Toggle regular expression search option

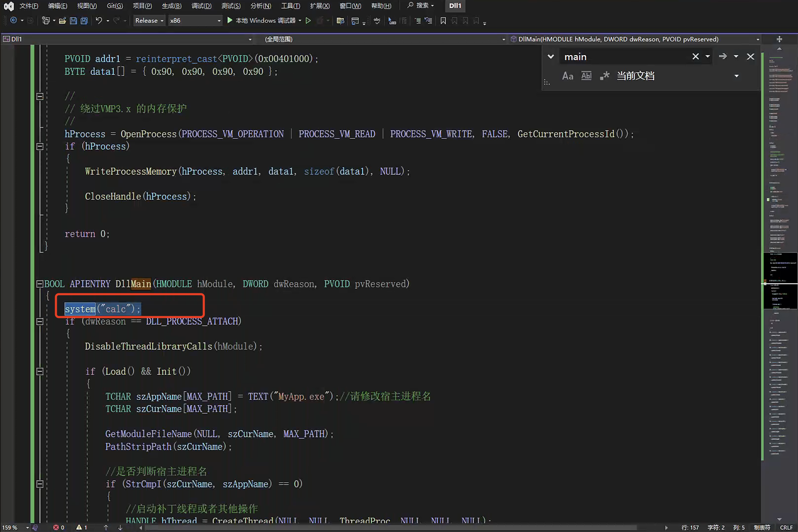[x=604, y=76]
